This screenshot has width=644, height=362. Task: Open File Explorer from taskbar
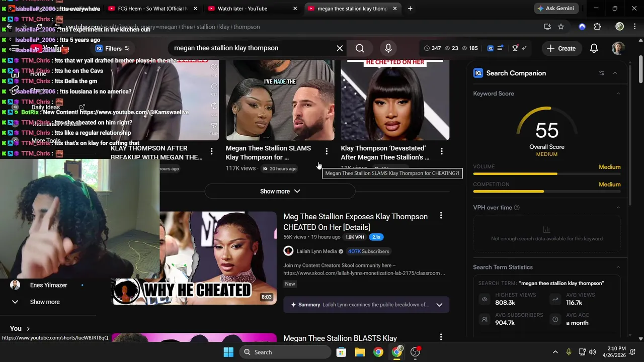360,352
